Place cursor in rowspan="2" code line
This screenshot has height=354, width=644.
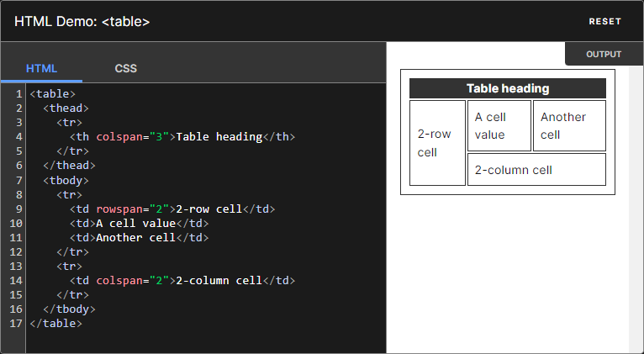pyautogui.click(x=172, y=209)
